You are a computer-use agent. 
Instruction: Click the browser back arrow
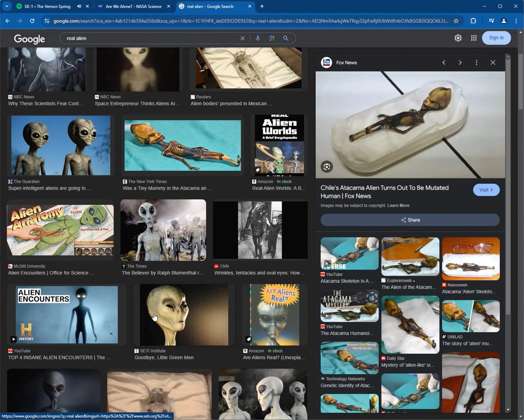[8, 21]
